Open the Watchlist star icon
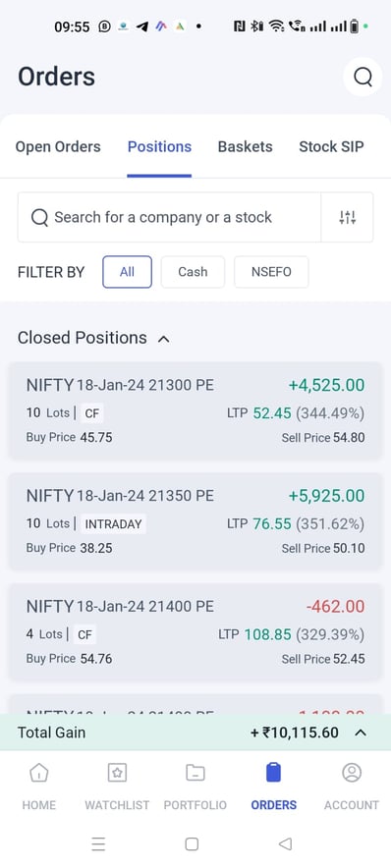391x868 pixels. (117, 773)
